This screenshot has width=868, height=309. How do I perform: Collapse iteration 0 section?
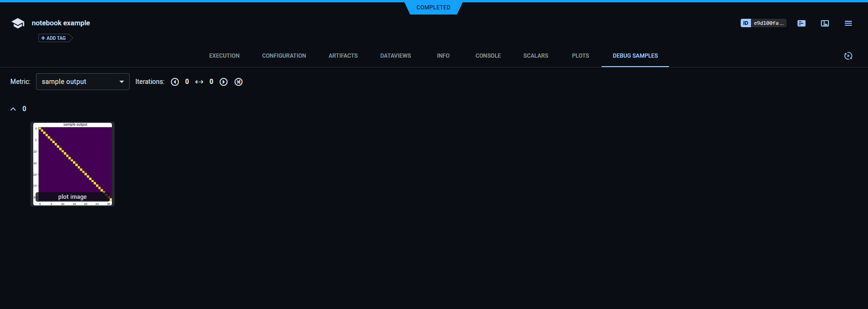pyautogui.click(x=13, y=109)
